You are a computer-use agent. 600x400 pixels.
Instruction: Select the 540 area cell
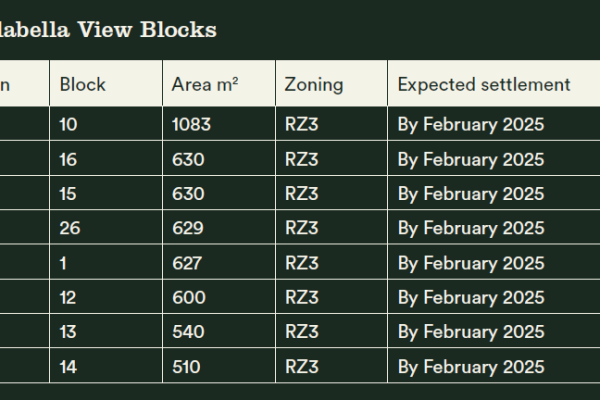pyautogui.click(x=187, y=332)
